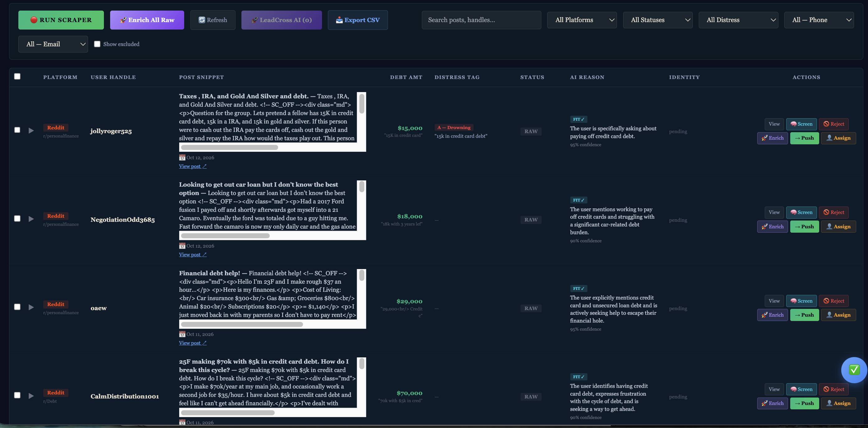Toggle the Show excluded checkbox

[x=97, y=44]
